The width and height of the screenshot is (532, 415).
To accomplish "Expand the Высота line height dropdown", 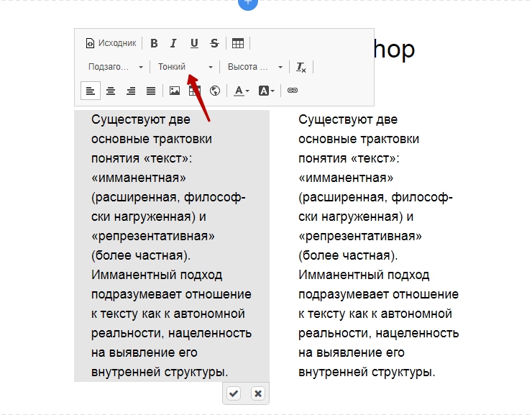I will tap(255, 67).
